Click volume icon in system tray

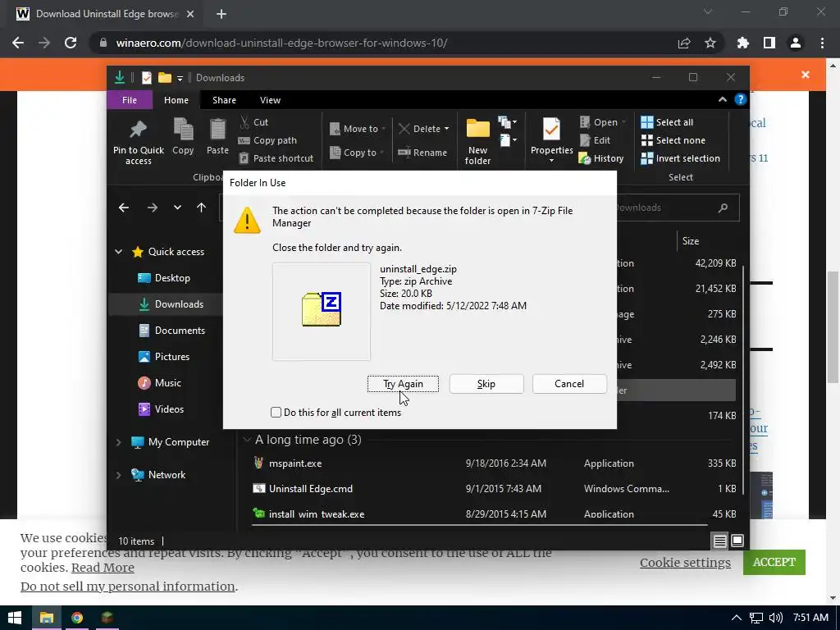point(775,618)
